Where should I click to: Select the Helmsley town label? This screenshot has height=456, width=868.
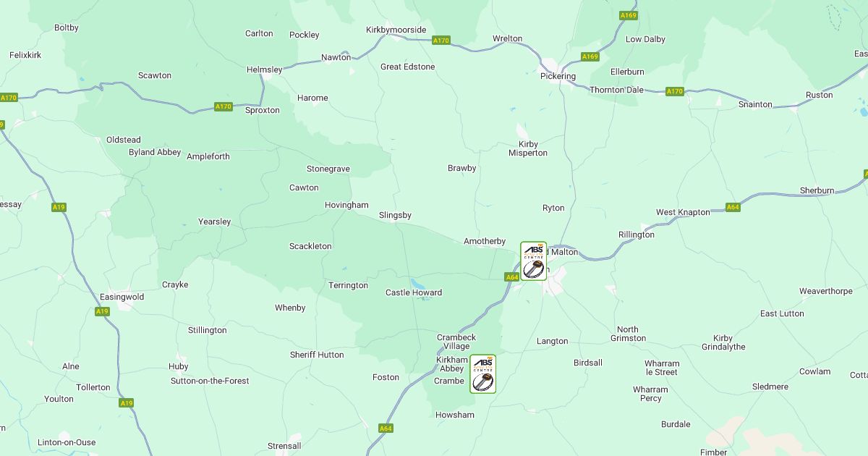click(265, 69)
